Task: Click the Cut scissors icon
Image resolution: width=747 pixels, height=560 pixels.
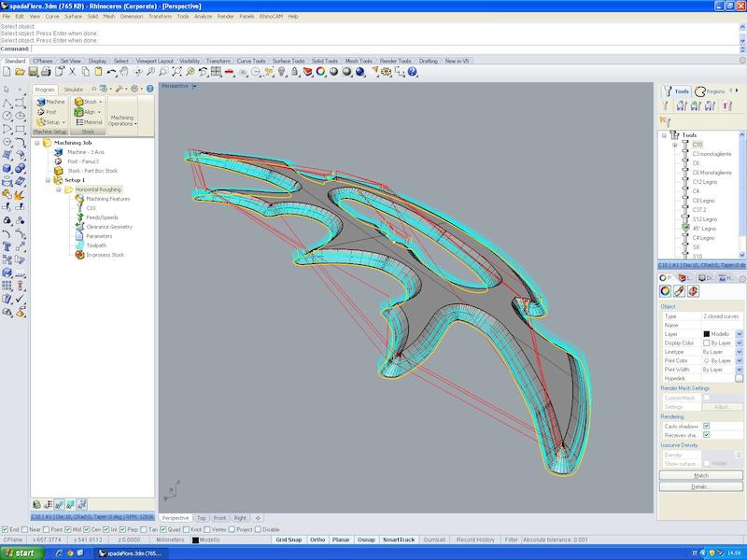Action: click(73, 72)
